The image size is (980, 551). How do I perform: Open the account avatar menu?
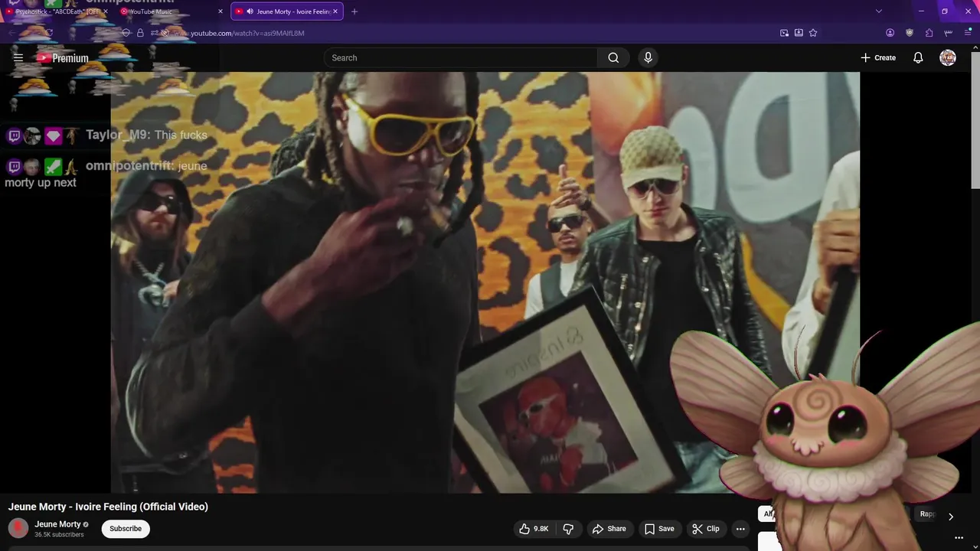coord(948,57)
